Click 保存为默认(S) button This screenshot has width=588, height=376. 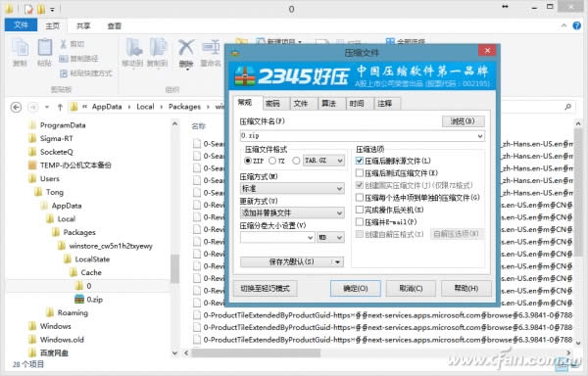pos(291,261)
